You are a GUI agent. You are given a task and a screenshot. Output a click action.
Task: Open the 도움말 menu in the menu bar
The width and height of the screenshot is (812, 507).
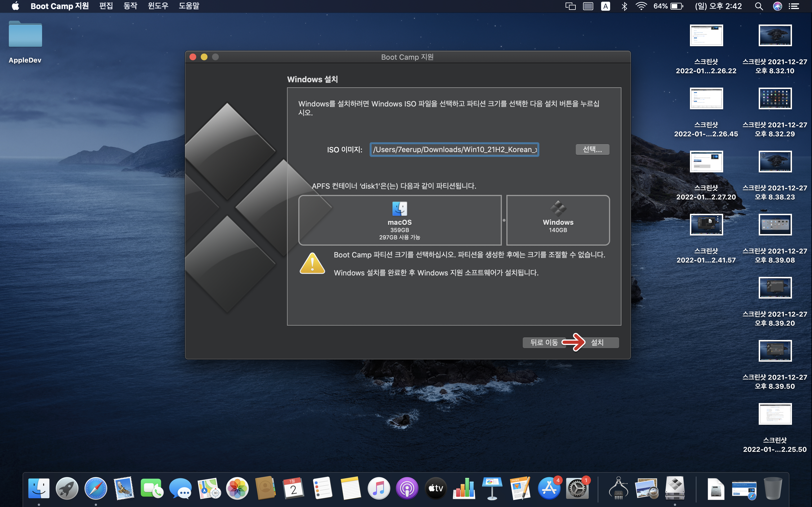click(x=189, y=6)
